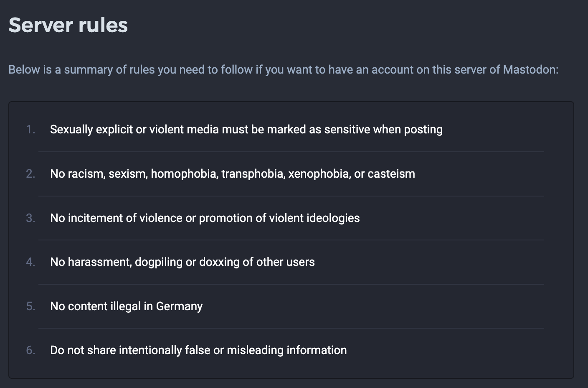The width and height of the screenshot is (588, 388).
Task: Click the false or misleading information rule
Action: (x=198, y=350)
